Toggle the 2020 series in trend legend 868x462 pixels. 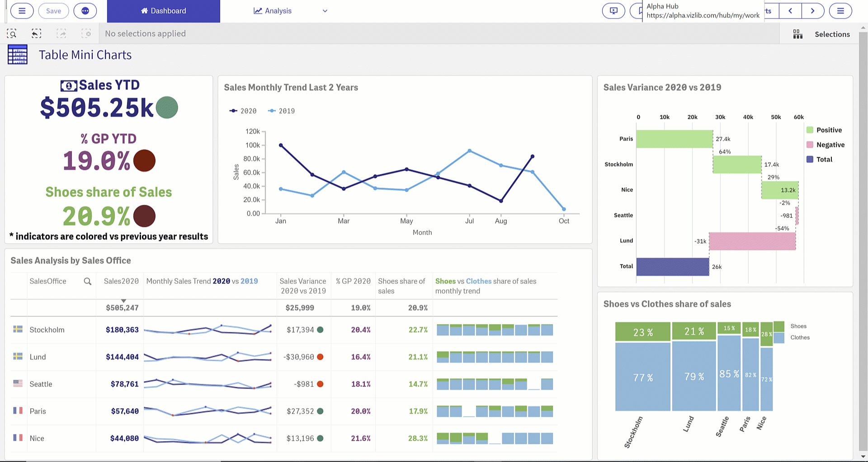pos(243,111)
